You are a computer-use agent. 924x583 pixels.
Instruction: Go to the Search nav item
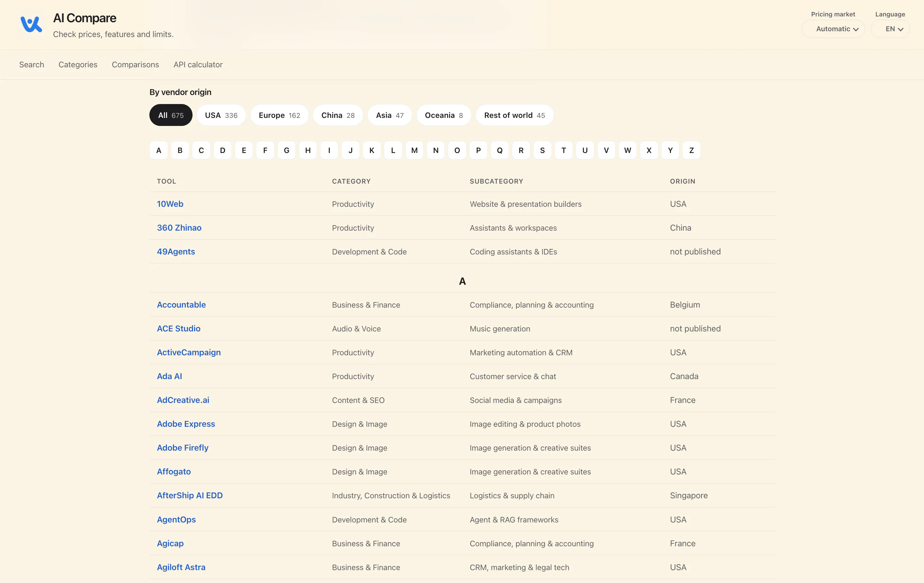[x=32, y=64]
